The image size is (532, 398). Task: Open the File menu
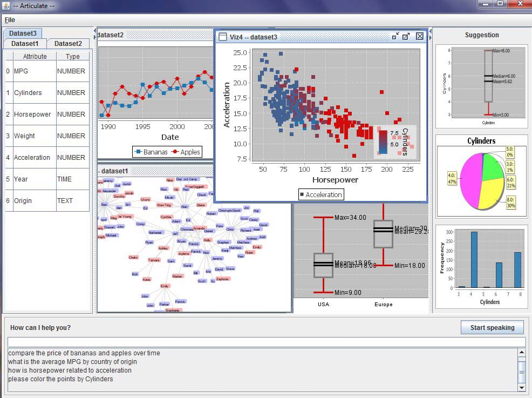pyautogui.click(x=10, y=19)
